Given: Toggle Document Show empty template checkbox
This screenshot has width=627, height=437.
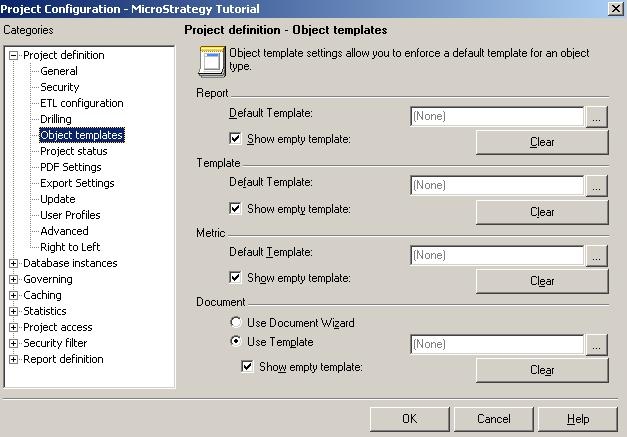Looking at the screenshot, I should click(247, 366).
